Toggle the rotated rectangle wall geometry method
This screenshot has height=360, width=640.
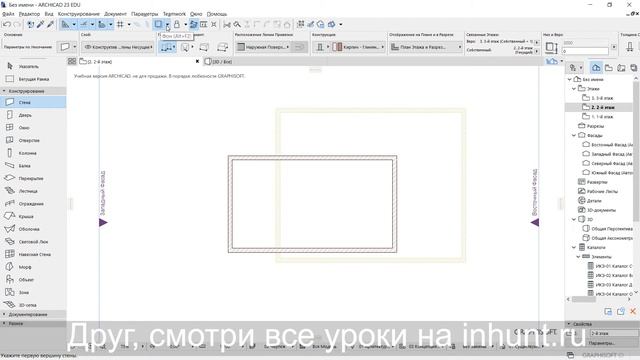[222, 47]
